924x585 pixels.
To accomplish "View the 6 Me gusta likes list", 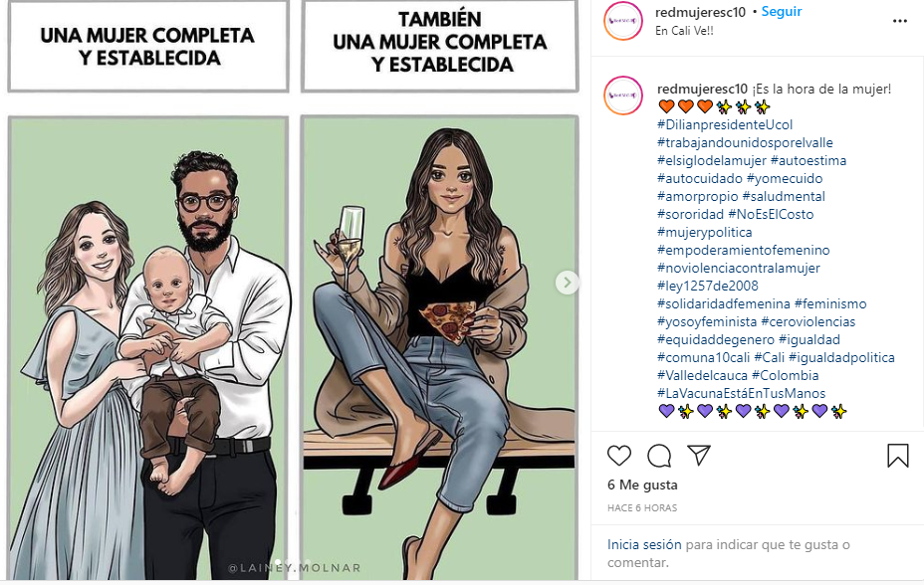I will [642, 486].
